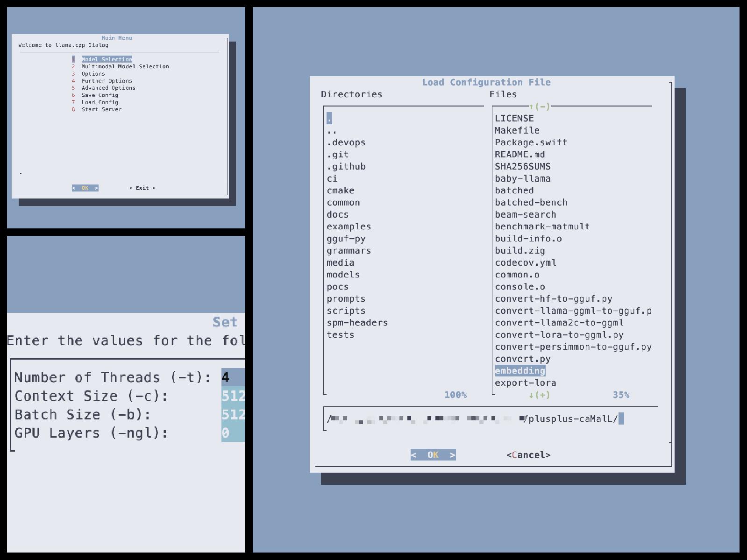Select pocs directory
Viewport: 747px width, 560px height.
tap(338, 287)
